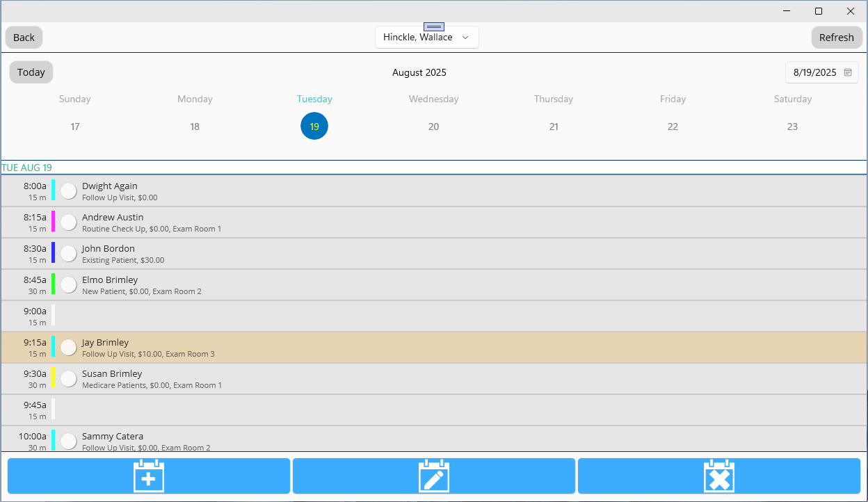
Task: Click the cancel appointment X calendar icon
Action: coord(719,476)
